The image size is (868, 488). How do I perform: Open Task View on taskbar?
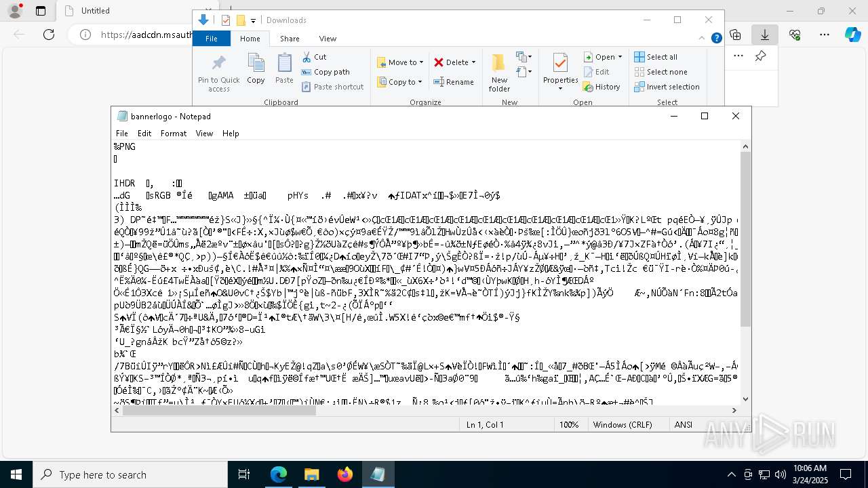(245, 474)
